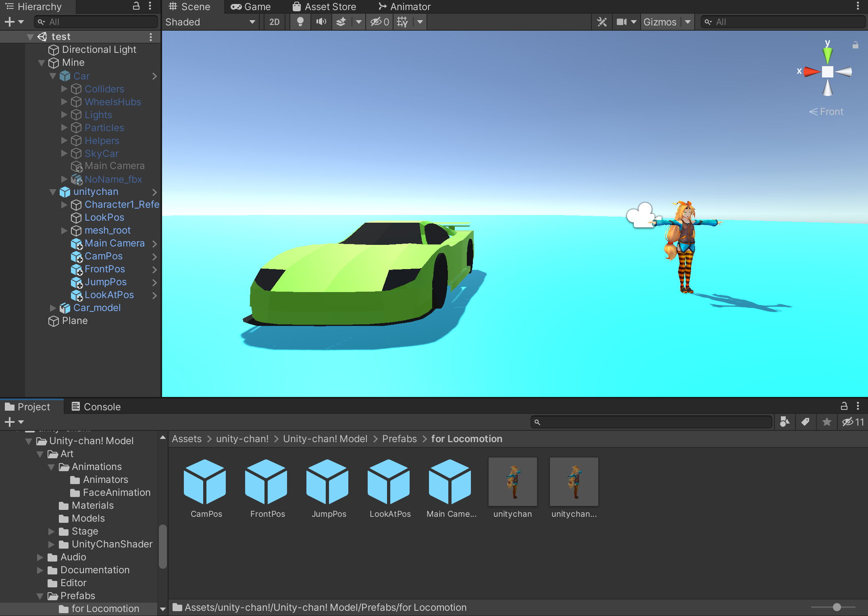Select the unitychan prefab thumbnail
Image resolution: width=868 pixels, height=616 pixels.
pyautogui.click(x=512, y=482)
